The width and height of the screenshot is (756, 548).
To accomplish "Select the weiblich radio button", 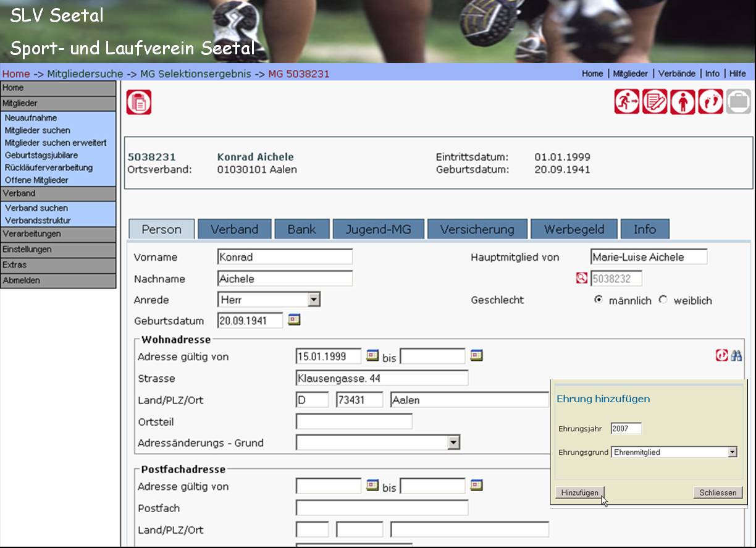I will point(663,300).
